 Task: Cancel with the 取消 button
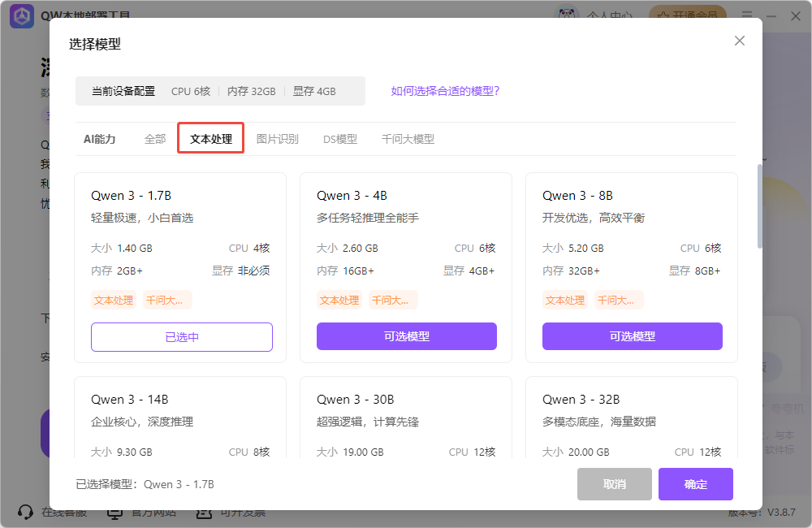tap(615, 484)
